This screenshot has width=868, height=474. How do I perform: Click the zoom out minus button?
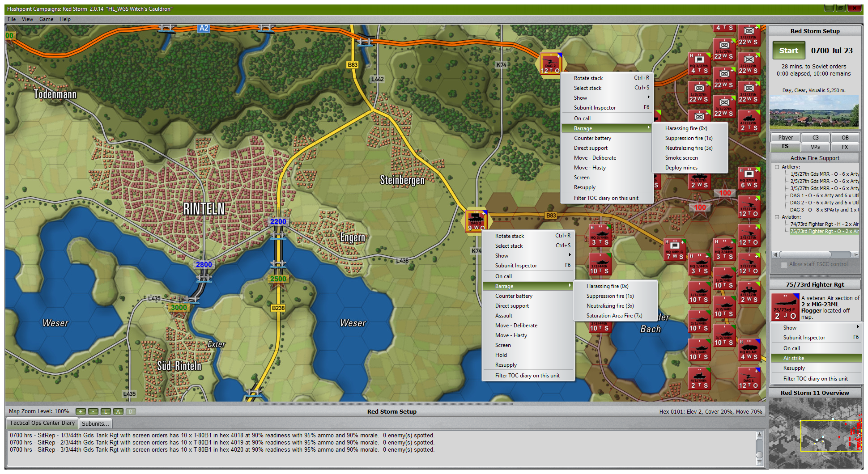pos(93,411)
